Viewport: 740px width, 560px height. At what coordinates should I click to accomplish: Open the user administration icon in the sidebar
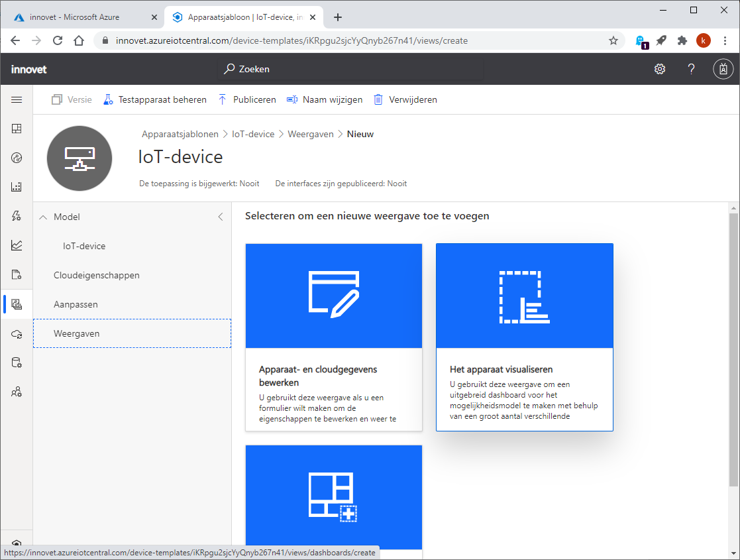tap(17, 392)
